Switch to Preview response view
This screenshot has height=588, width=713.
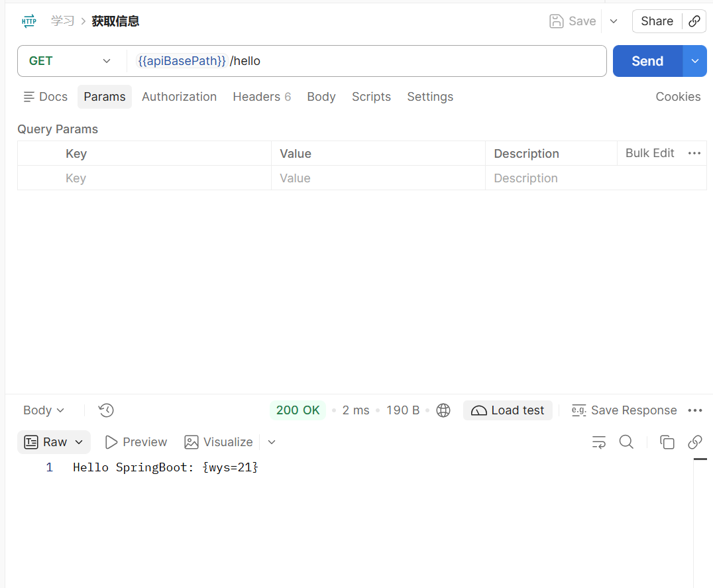click(x=136, y=442)
